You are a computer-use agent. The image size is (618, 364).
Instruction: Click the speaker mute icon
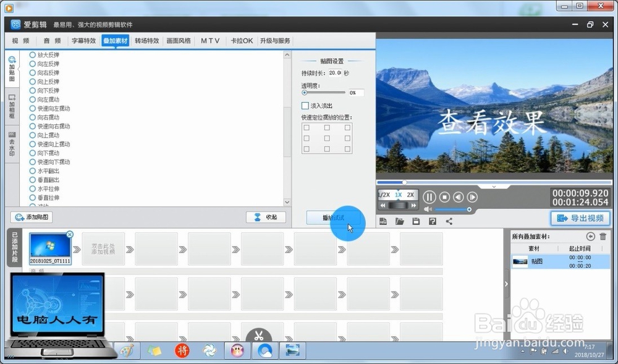point(428,210)
